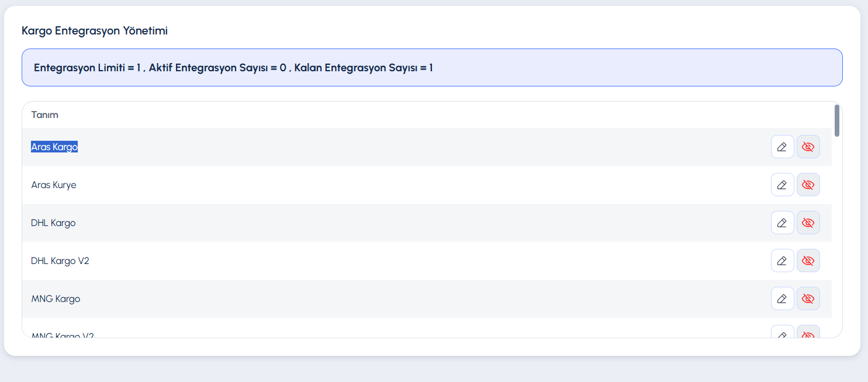Enable visibility for DHL Kargo V2
Viewport: 868px width, 382px height.
click(x=808, y=261)
